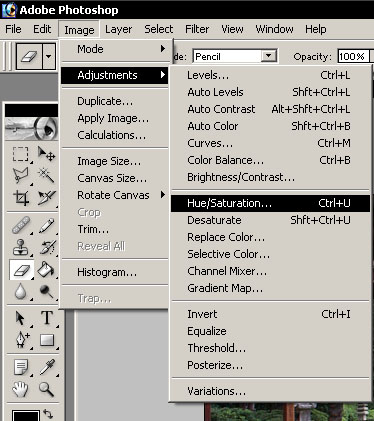Select the Dodge tool
This screenshot has height=421, width=374.
(x=46, y=291)
